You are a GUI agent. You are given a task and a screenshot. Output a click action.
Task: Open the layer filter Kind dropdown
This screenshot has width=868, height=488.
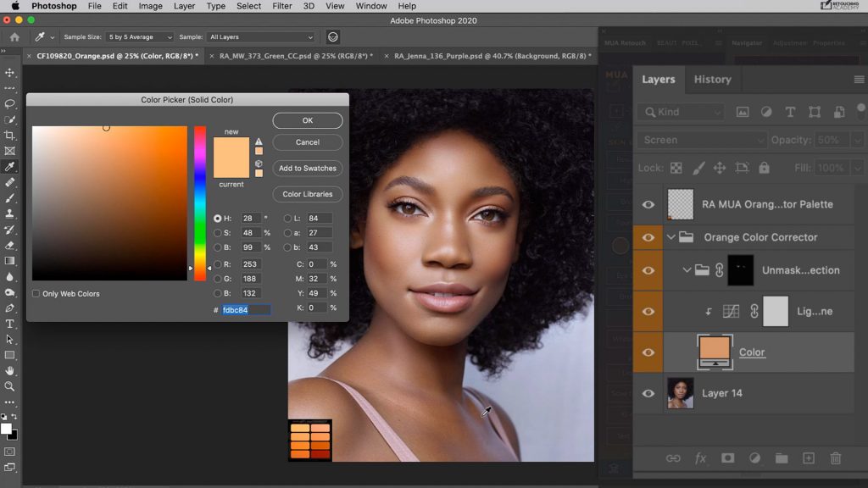(681, 111)
